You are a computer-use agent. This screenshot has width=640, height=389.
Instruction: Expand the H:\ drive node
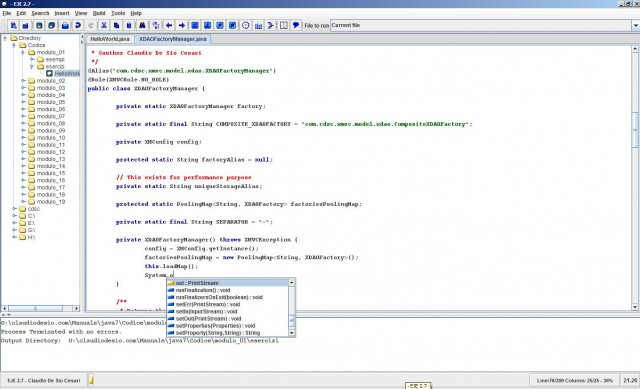[14, 237]
